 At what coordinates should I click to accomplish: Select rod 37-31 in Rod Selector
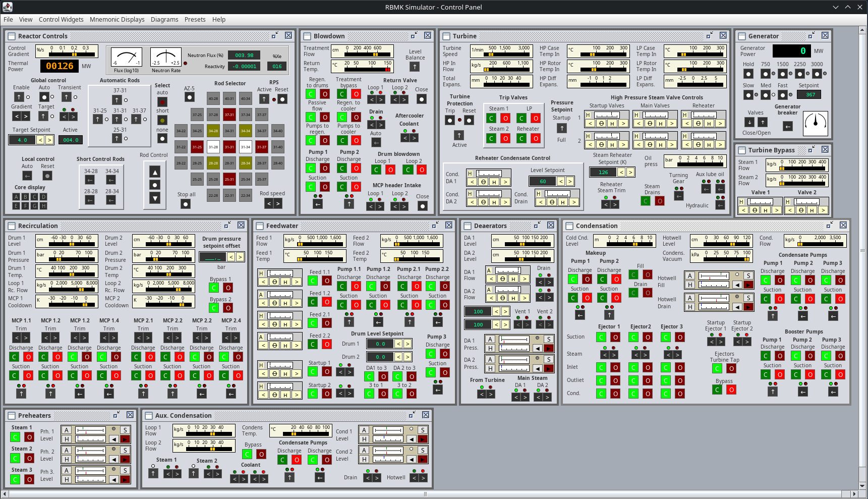coord(229,115)
